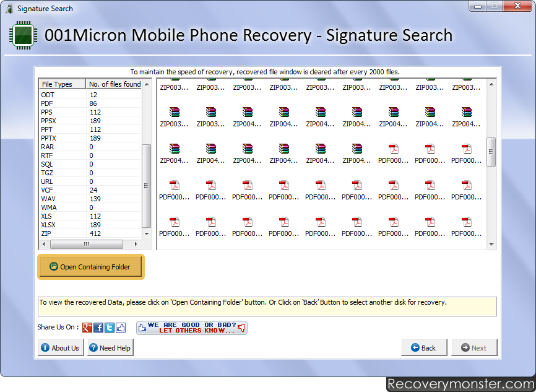Click recovered files pane scrollbar thumb

pos(491,152)
